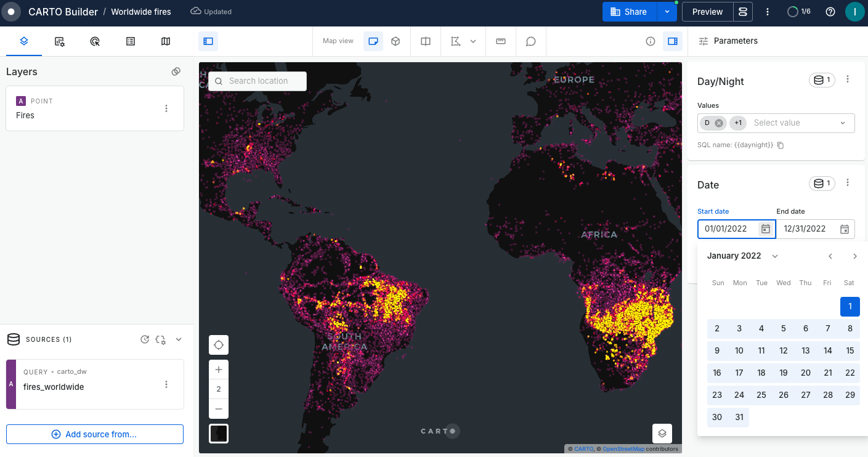Switch to the Interactions tab icon
This screenshot has height=457, width=868.
pyautogui.click(x=95, y=41)
